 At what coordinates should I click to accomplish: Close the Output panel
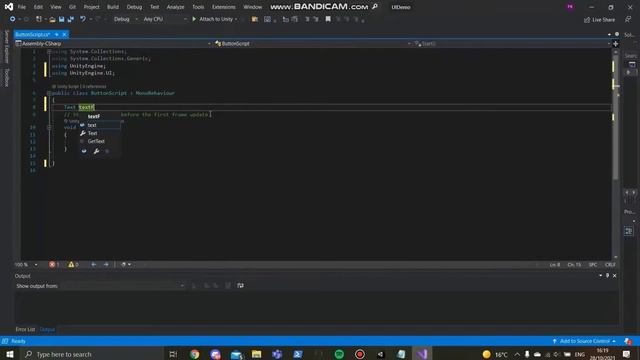(x=614, y=276)
